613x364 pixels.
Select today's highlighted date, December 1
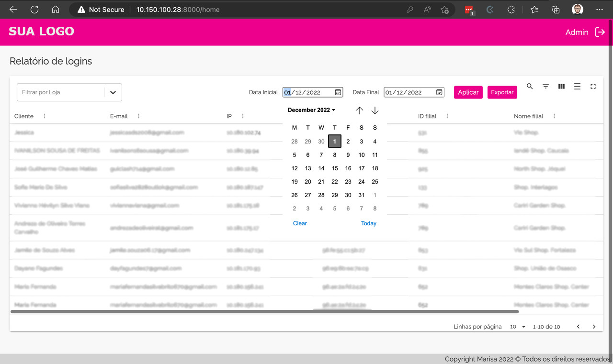click(x=334, y=141)
